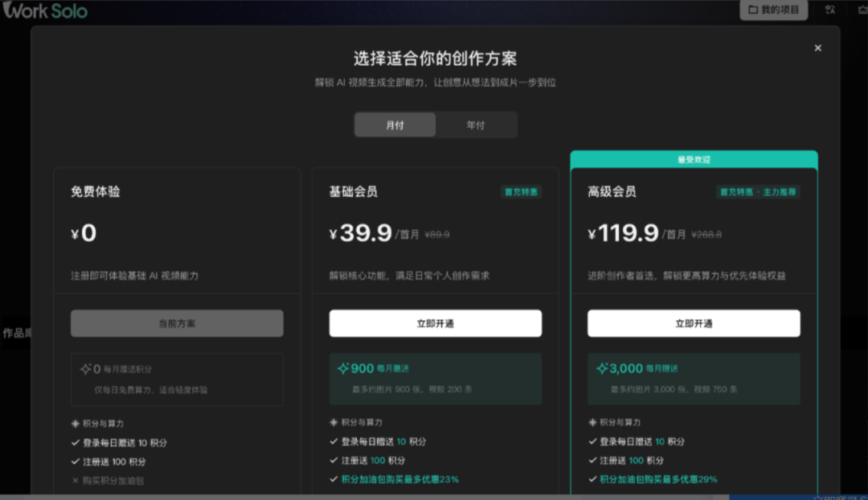Screen dimensions: 868x500
Task: Click the 免费体验 plan title
Action: point(95,191)
